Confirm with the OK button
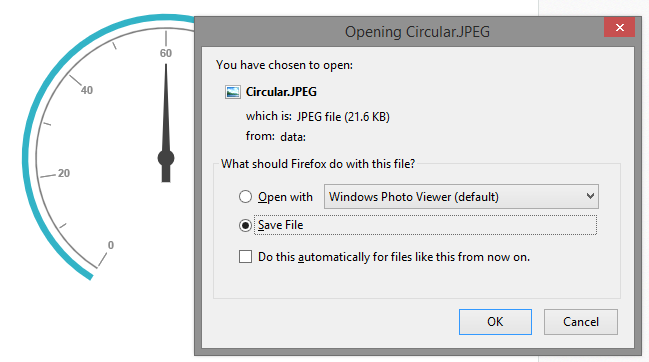 [x=495, y=322]
